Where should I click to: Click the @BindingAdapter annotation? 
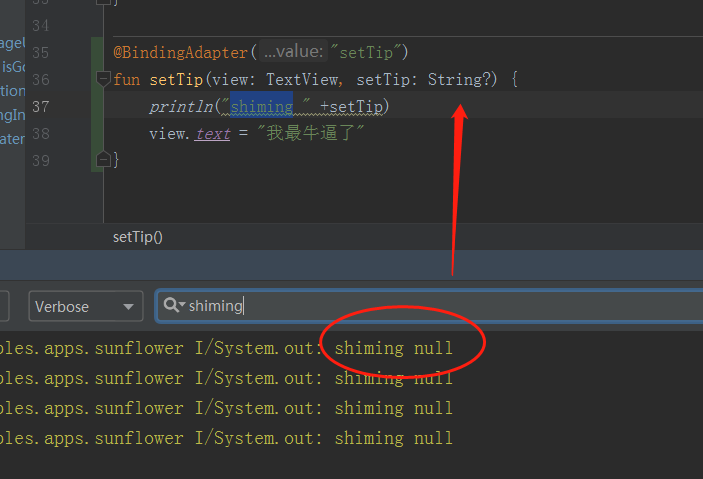point(180,52)
